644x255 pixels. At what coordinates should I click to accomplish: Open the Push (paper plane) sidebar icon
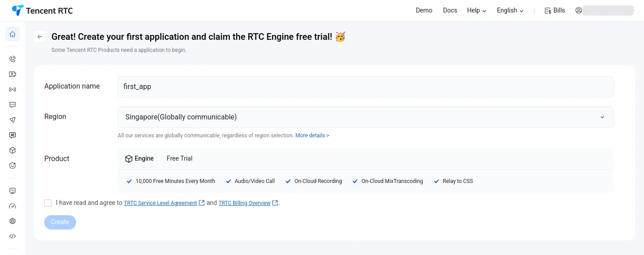13,120
